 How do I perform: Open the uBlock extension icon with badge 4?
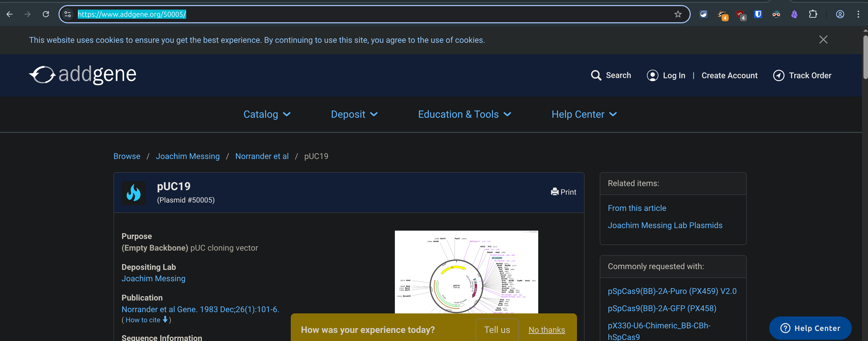click(740, 15)
